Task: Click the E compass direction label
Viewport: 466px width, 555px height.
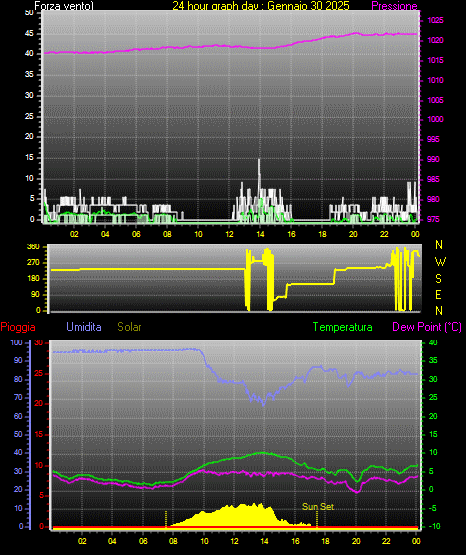Action: 438,295
